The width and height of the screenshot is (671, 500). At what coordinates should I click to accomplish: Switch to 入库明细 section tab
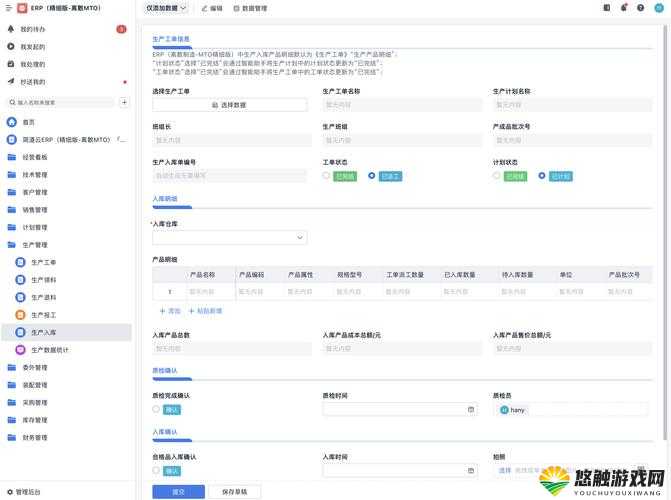tap(165, 199)
